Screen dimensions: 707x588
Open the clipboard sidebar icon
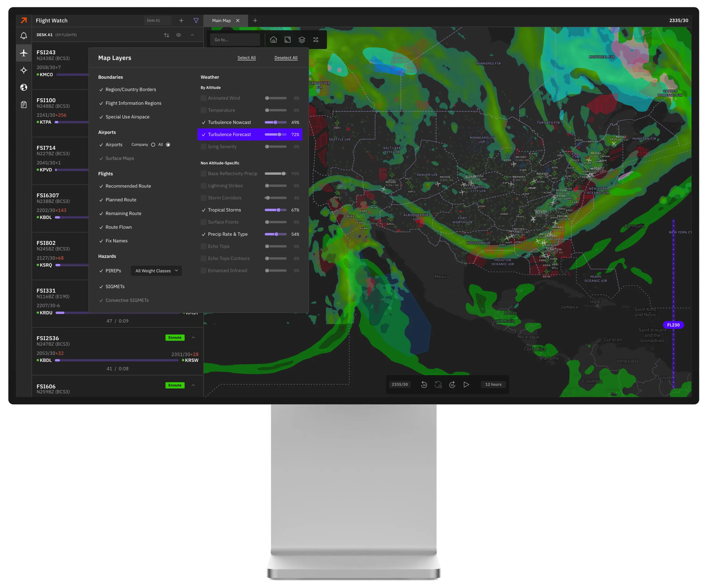pyautogui.click(x=24, y=105)
